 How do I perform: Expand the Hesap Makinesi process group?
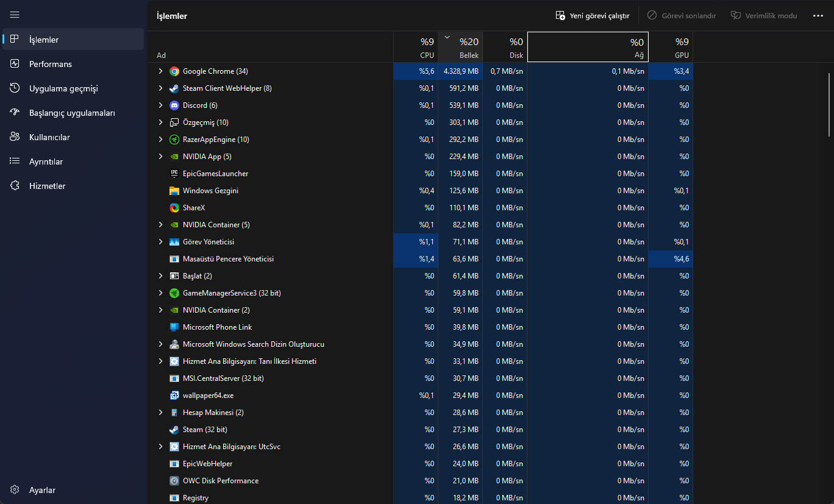[x=160, y=413]
